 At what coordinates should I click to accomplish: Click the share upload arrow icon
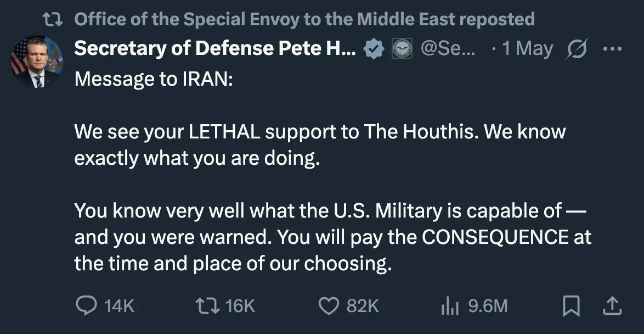coord(612,307)
